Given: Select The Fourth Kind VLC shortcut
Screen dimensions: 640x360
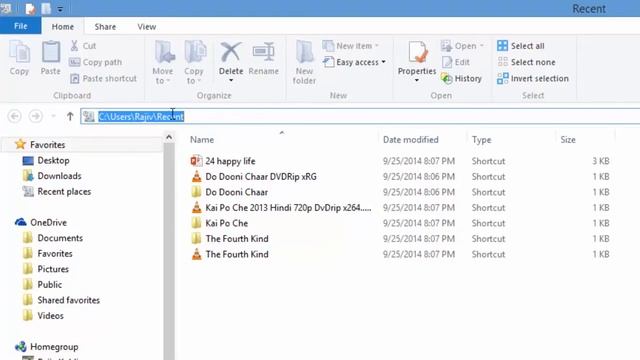Looking at the screenshot, I should pyautogui.click(x=229, y=254).
